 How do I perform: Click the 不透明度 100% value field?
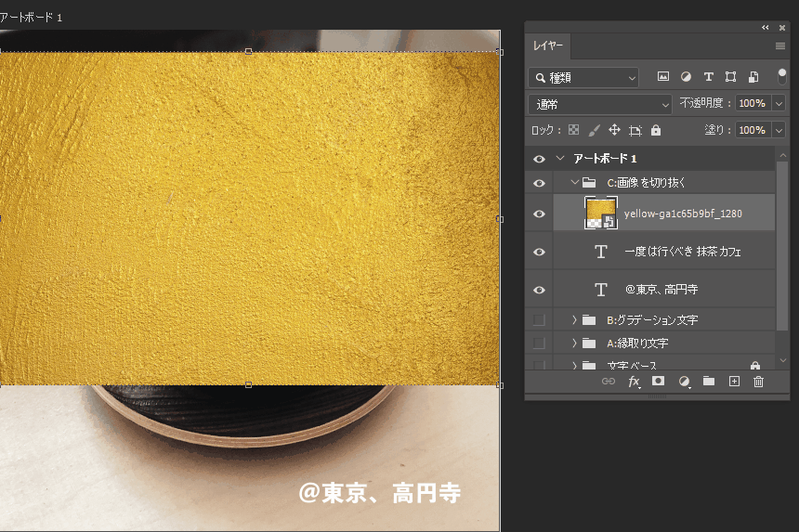pyautogui.click(x=753, y=103)
